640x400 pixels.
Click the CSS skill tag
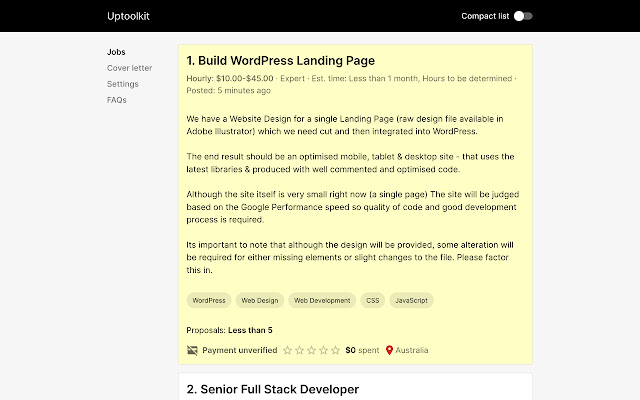point(373,300)
